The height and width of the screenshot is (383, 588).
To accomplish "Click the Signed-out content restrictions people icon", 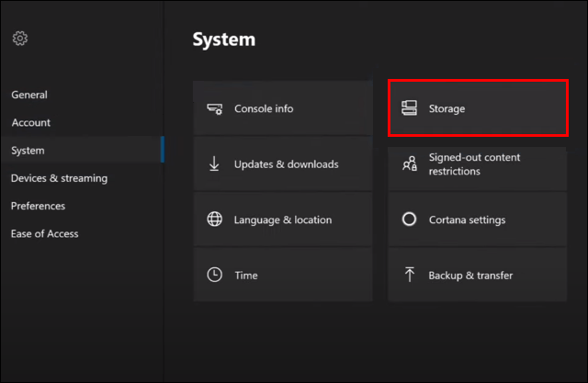I will coord(410,163).
